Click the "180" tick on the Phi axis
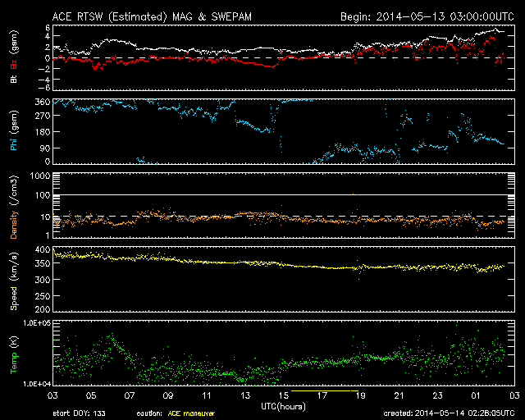 coord(43,132)
